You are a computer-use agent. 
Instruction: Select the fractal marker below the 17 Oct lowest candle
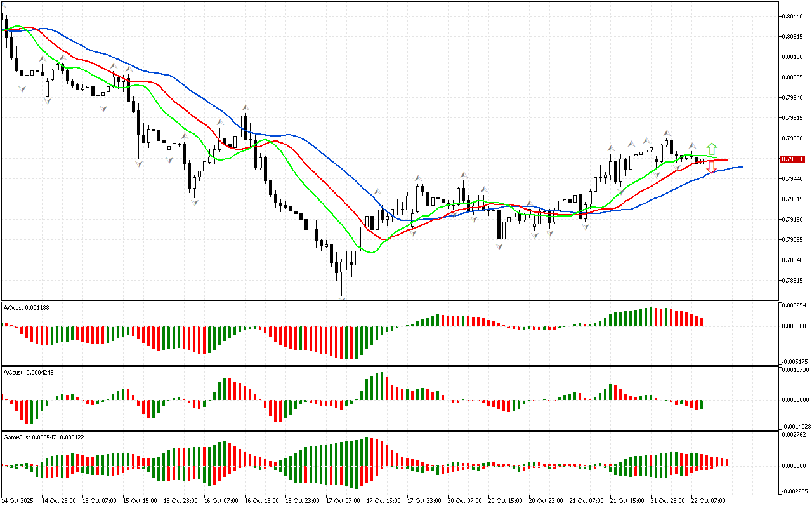(343, 298)
